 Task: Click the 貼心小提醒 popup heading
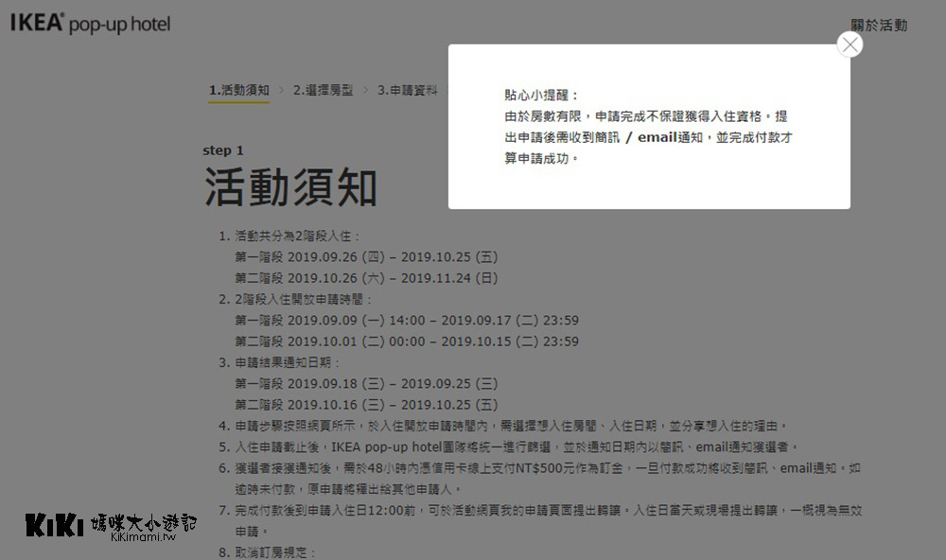(x=542, y=96)
